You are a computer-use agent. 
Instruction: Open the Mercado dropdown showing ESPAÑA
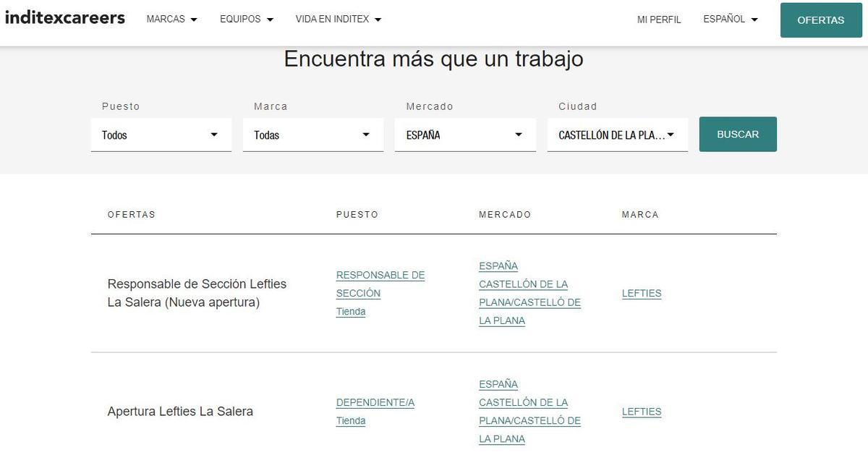(x=464, y=135)
